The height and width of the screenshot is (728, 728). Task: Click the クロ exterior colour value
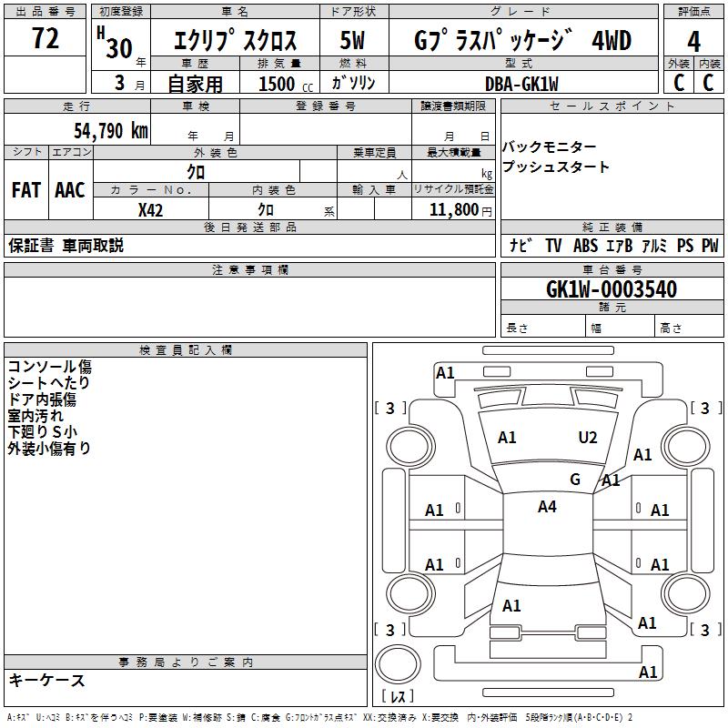[196, 172]
